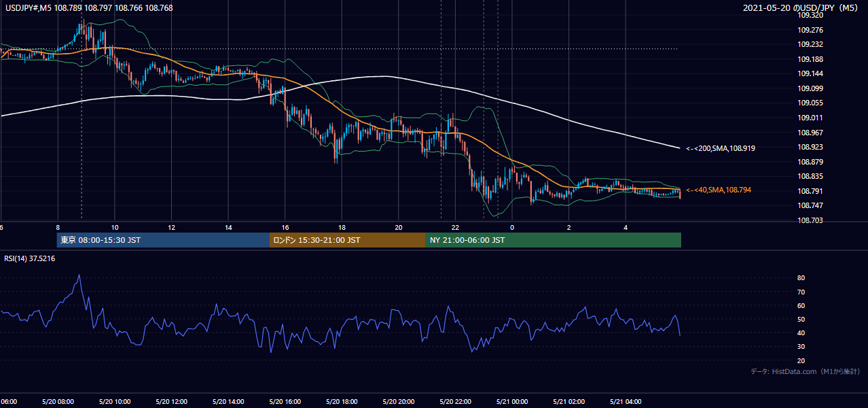Click the 5/21 00:00 time axis label
The image size is (868, 408).
pyautogui.click(x=512, y=401)
